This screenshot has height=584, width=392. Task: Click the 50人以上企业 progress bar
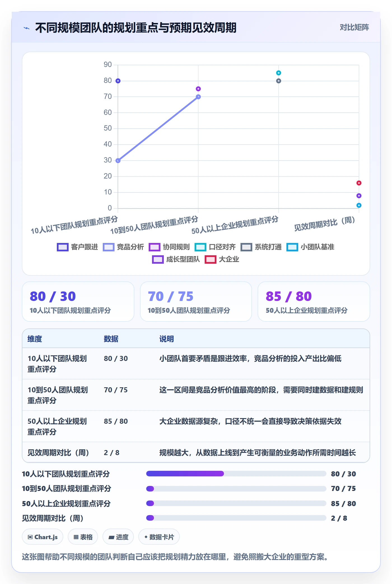pyautogui.click(x=236, y=503)
